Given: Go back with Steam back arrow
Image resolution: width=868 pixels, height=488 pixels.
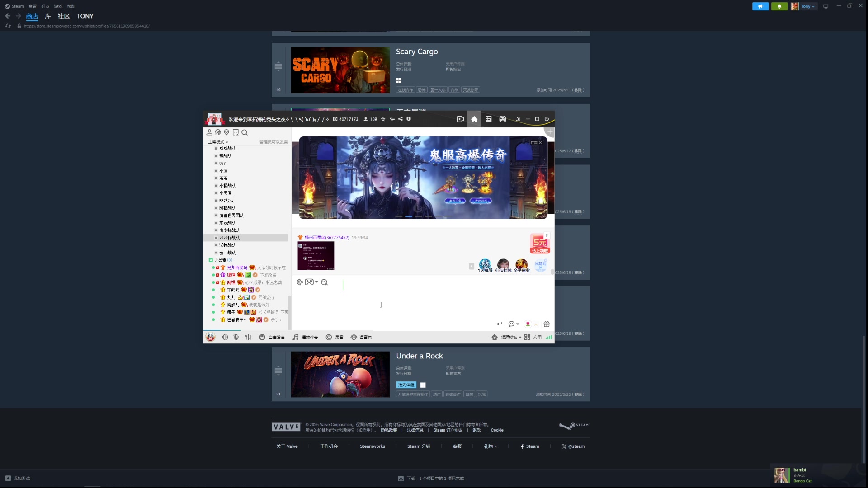Looking at the screenshot, I should click(8, 16).
